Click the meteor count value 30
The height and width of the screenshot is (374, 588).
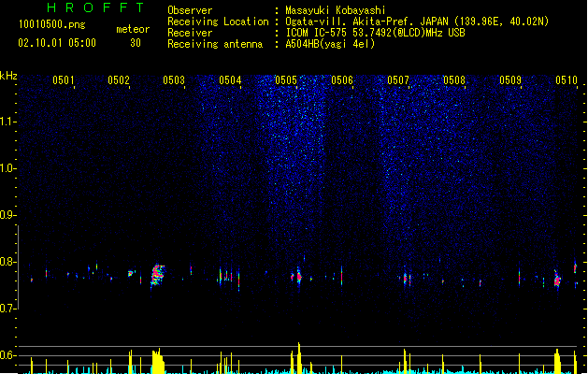136,43
